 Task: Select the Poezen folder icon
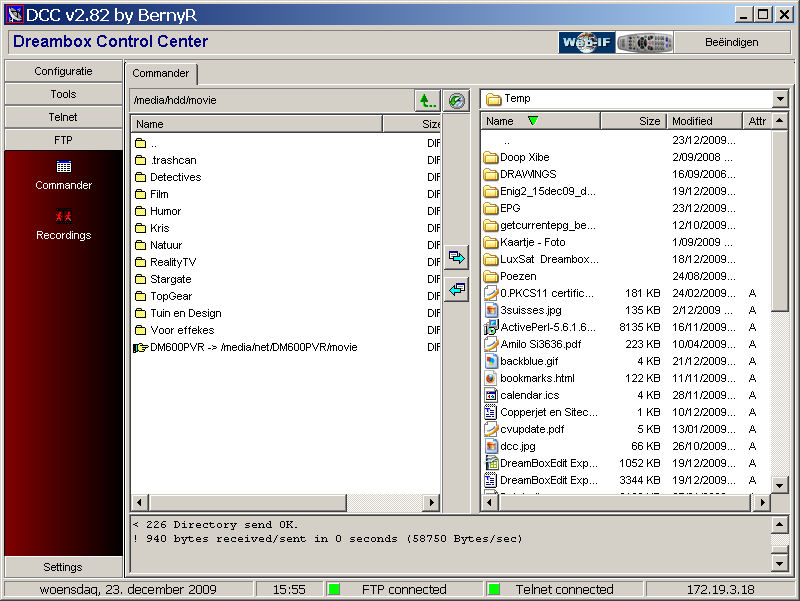[x=491, y=277]
